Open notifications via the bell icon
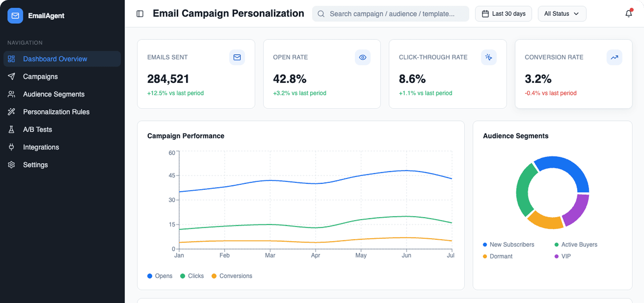644x303 pixels. 629,13
